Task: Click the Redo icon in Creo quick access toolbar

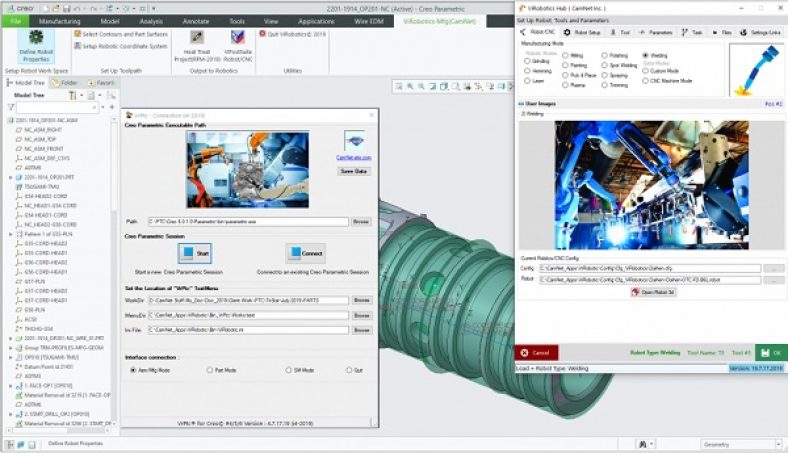Action: tap(92, 9)
